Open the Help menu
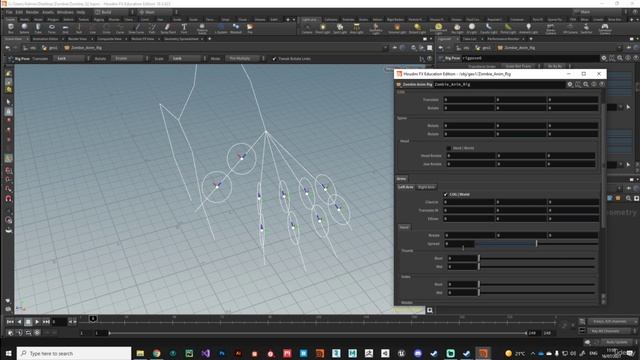Screen dimensions: 640x360 click(81, 12)
